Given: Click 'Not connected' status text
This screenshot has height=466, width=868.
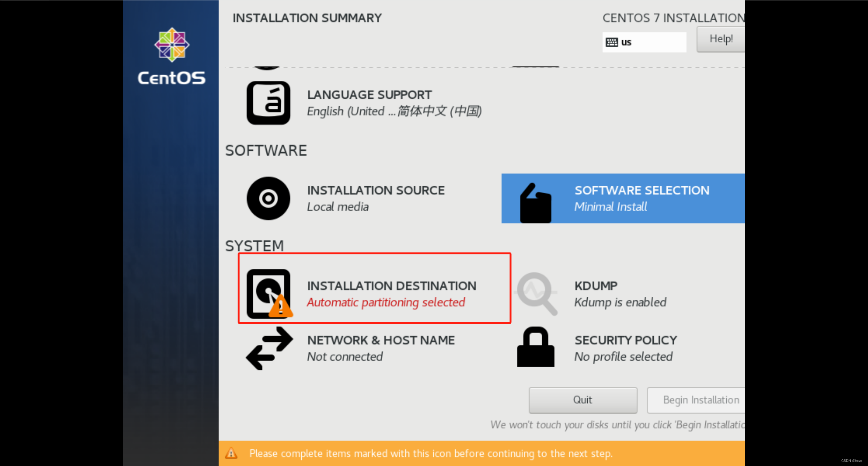Looking at the screenshot, I should 345,357.
